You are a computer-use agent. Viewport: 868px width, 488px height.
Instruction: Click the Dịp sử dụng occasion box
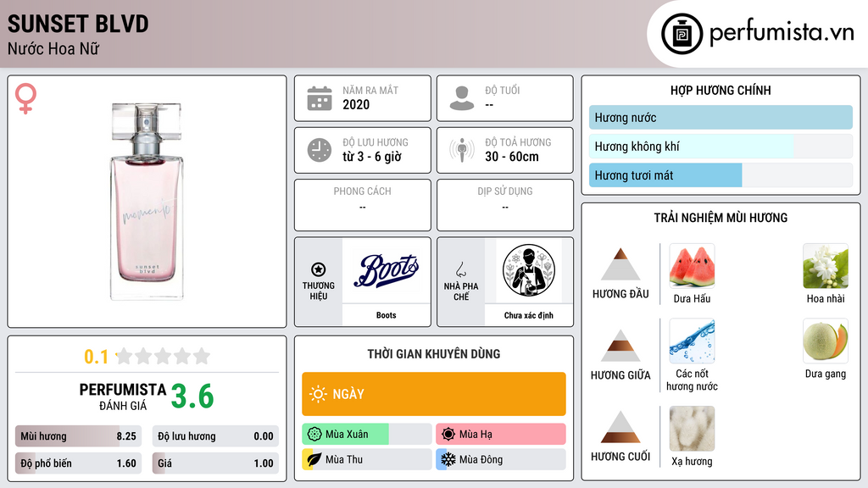[505, 205]
